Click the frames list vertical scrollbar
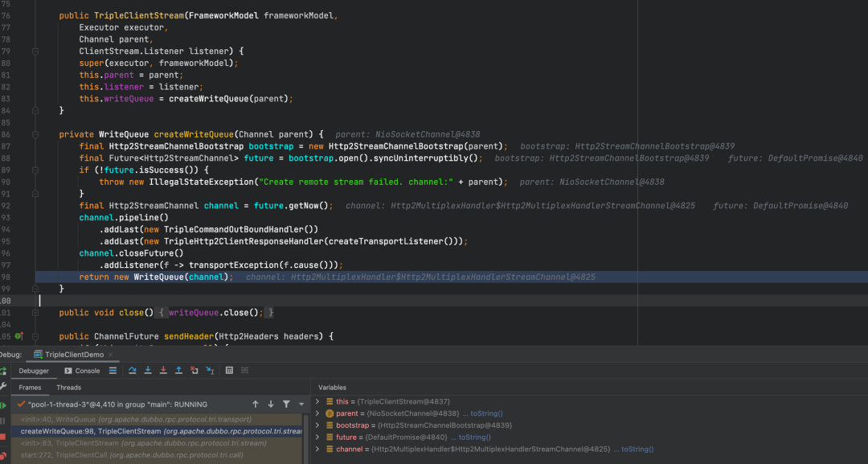 point(305,437)
